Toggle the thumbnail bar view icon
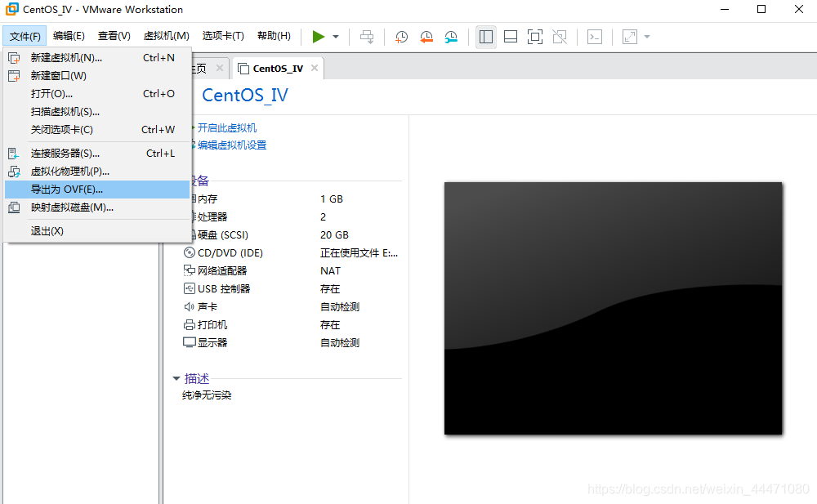817x504 pixels. [511, 37]
